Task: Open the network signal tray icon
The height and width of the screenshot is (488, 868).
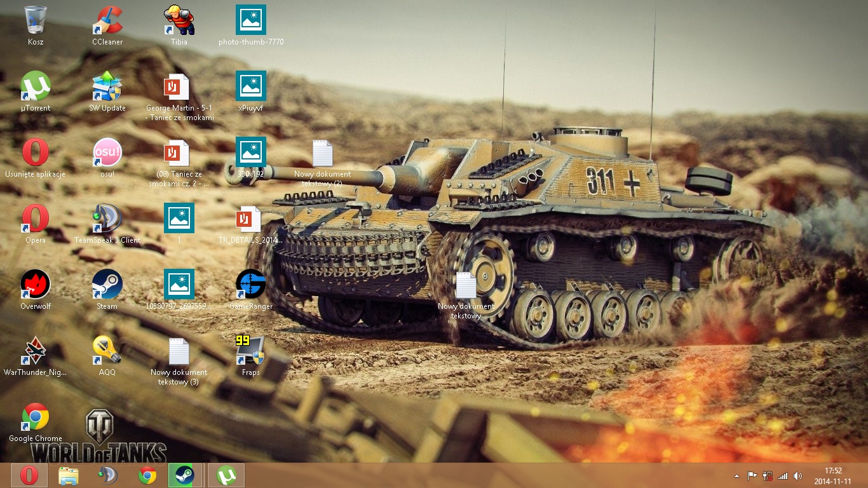Action: [x=782, y=476]
